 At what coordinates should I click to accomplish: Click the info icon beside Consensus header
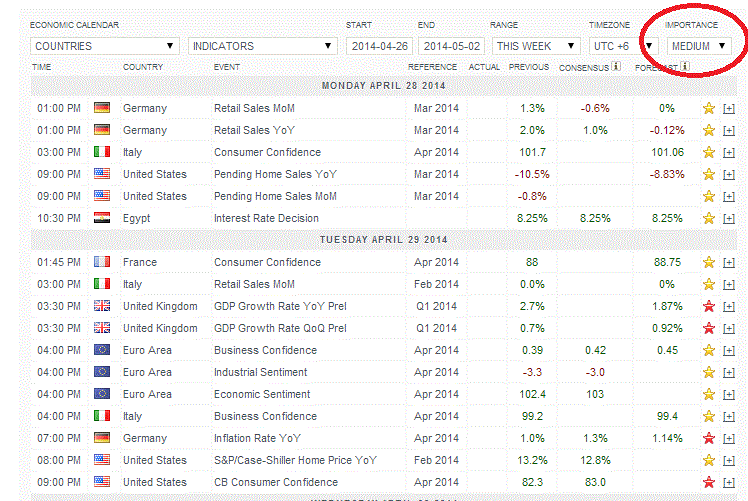616,67
